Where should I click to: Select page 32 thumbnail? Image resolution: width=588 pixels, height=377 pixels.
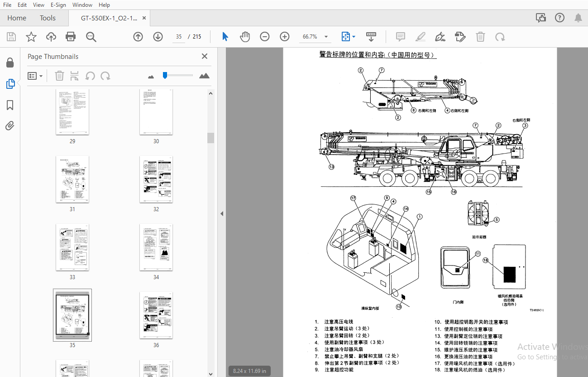tap(156, 179)
